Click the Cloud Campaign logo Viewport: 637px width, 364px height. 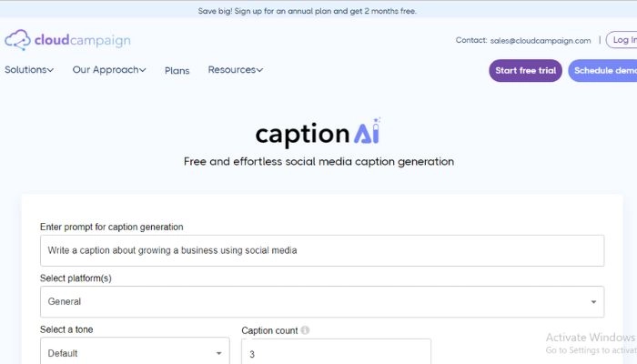coord(67,40)
